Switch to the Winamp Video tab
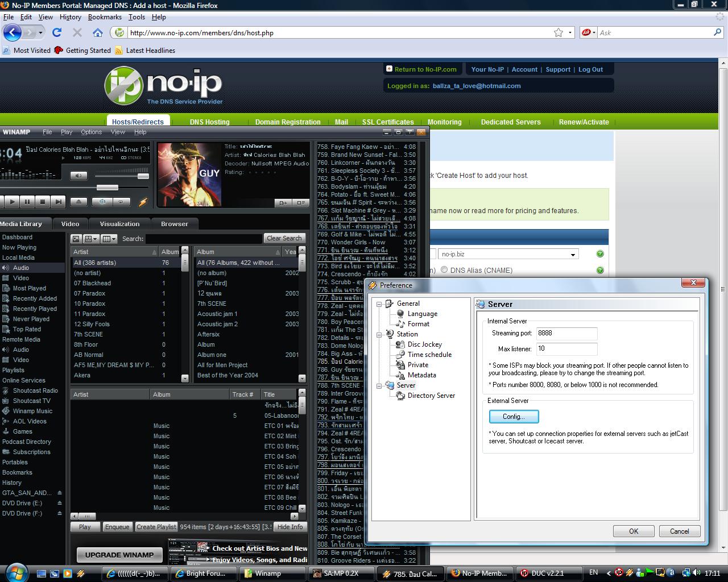Screen dimensions: 728x582 [x=71, y=224]
